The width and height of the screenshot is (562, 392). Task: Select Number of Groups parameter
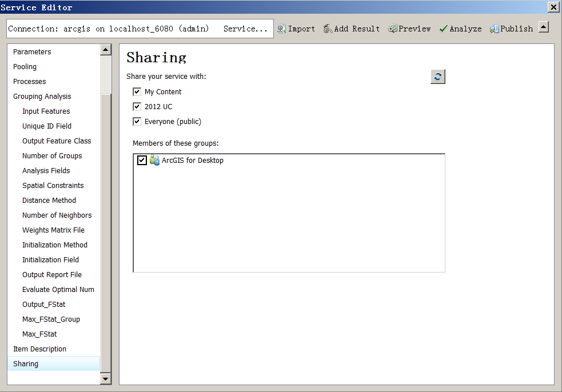[53, 156]
